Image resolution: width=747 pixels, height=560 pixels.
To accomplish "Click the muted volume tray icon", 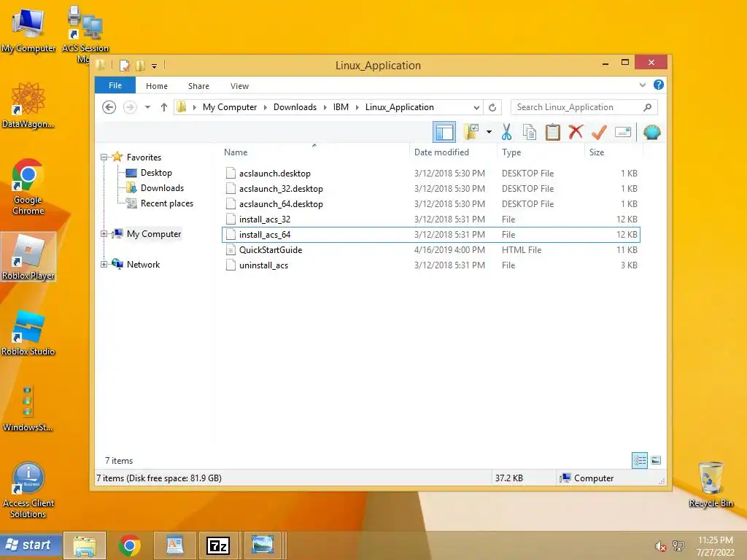I will [660, 546].
